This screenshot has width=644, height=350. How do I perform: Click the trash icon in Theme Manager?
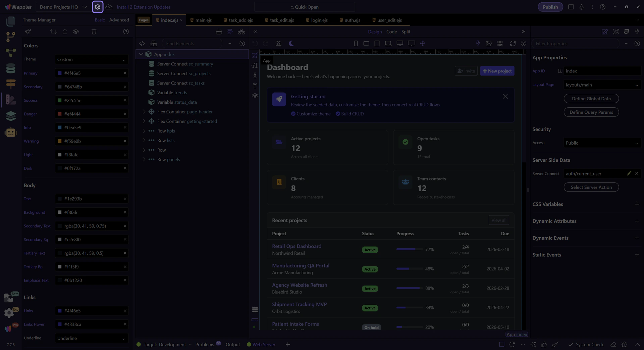(x=94, y=32)
